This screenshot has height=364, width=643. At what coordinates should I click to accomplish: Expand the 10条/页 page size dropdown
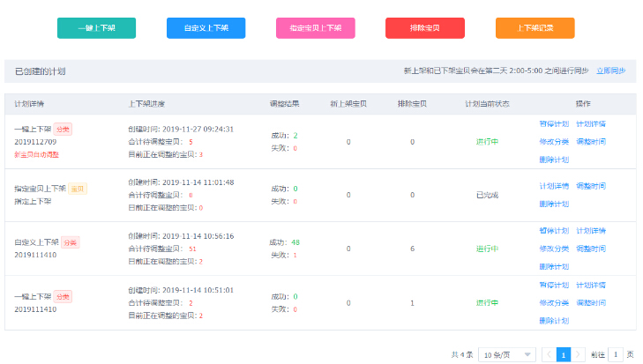click(x=506, y=354)
